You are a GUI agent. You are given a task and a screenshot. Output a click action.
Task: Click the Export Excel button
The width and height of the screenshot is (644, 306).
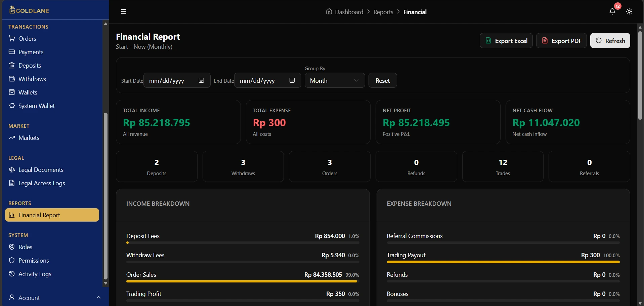506,41
